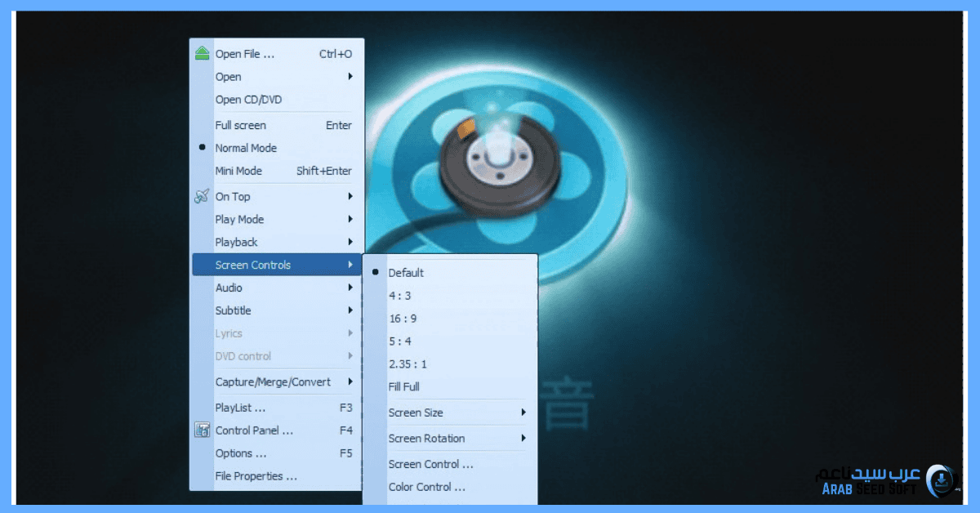Open the Options dialog
The height and width of the screenshot is (513, 980).
(x=237, y=453)
